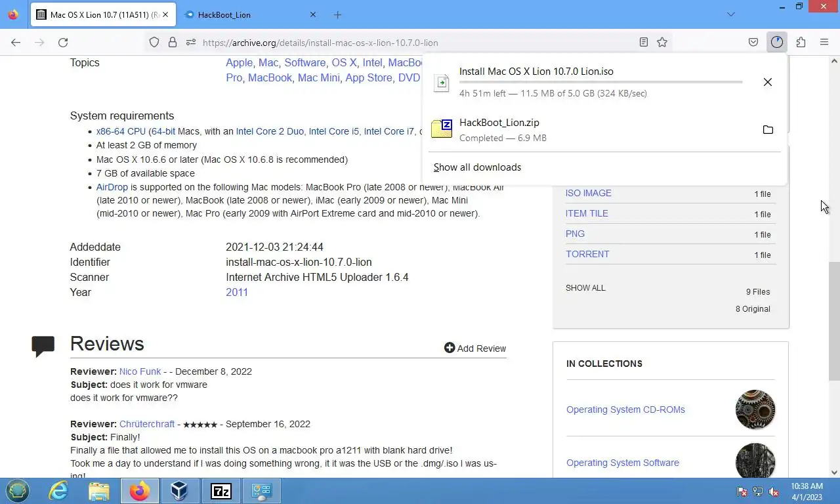840x504 pixels.
Task: Open the Control Panel taskbar icon
Action: (x=261, y=490)
